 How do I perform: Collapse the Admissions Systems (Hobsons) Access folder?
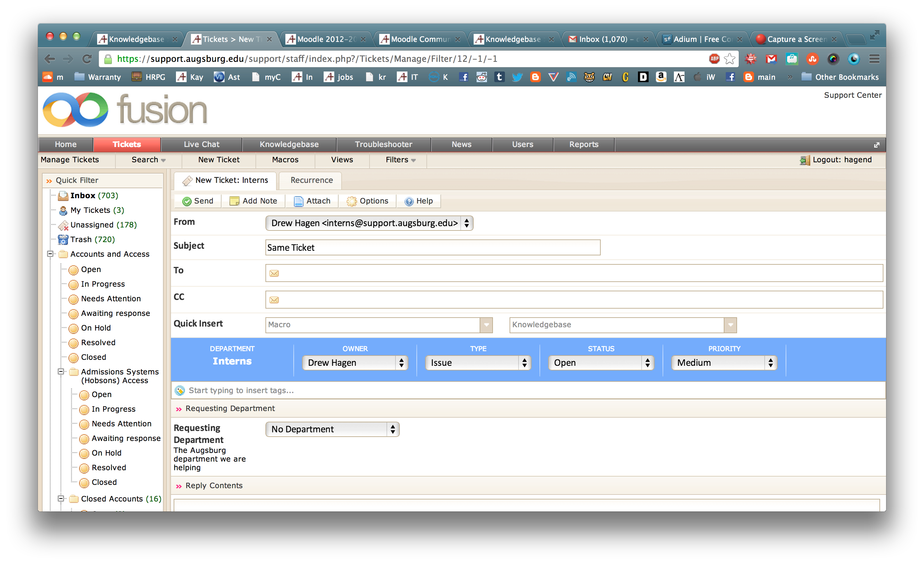click(61, 372)
